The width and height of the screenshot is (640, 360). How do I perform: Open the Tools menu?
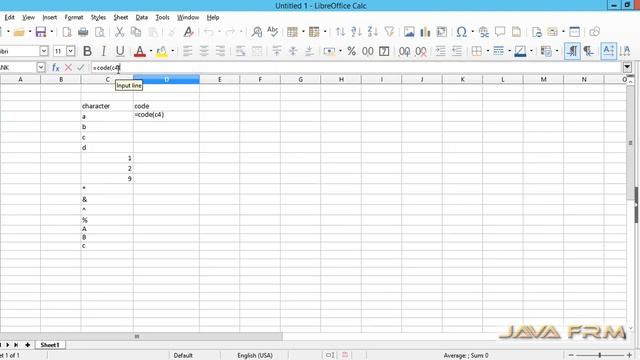162,17
